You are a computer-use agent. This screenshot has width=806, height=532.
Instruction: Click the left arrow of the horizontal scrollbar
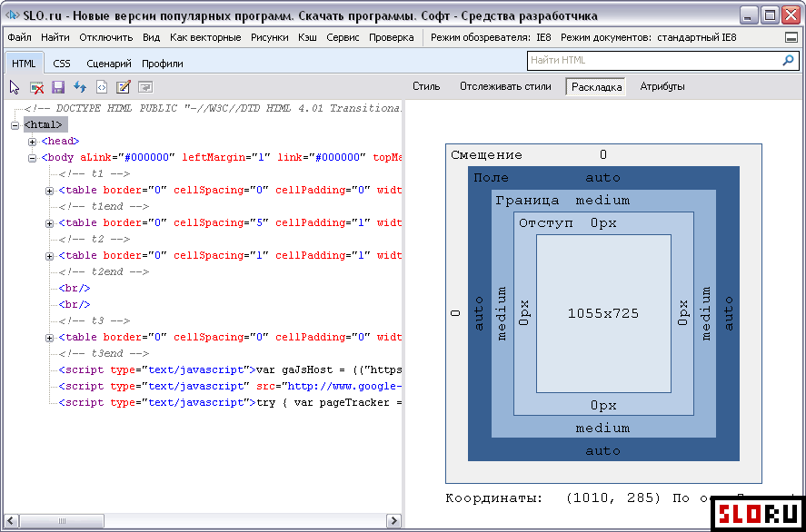13,521
